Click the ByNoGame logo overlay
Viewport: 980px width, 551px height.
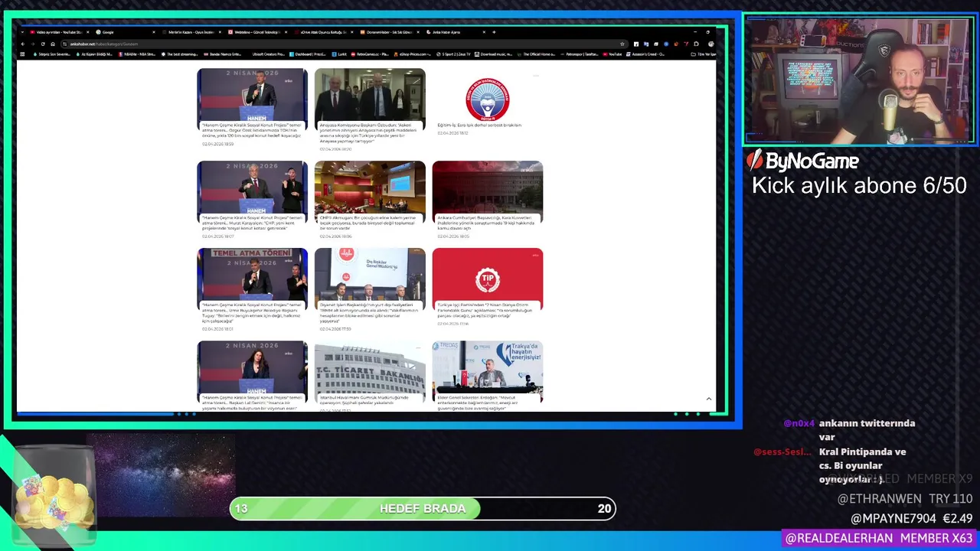point(802,161)
